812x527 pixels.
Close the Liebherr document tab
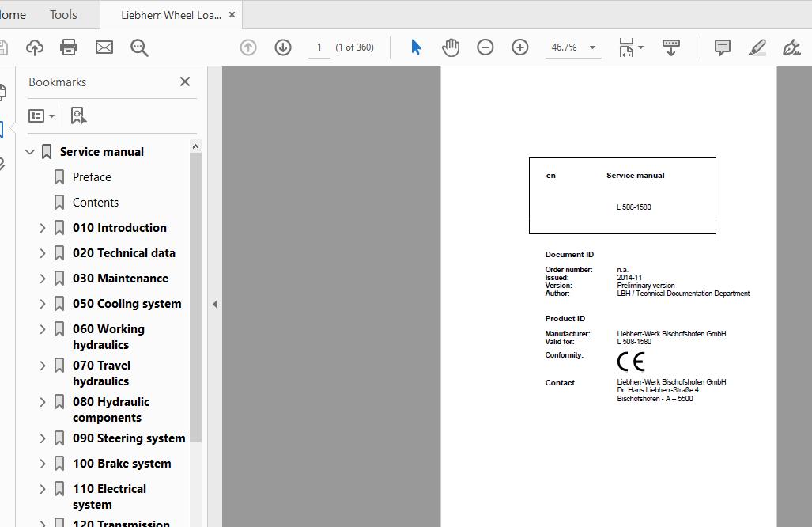click(232, 14)
